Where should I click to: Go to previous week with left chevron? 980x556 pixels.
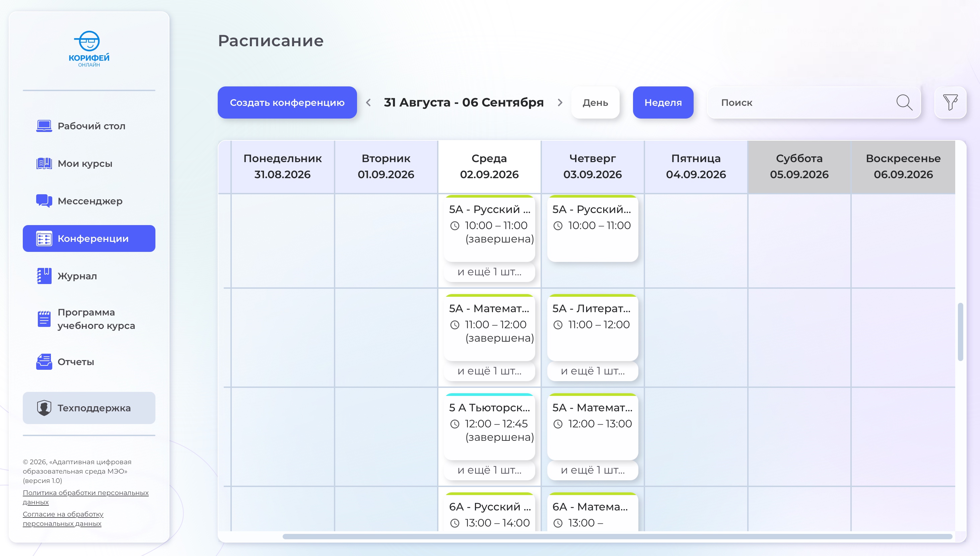click(x=368, y=102)
